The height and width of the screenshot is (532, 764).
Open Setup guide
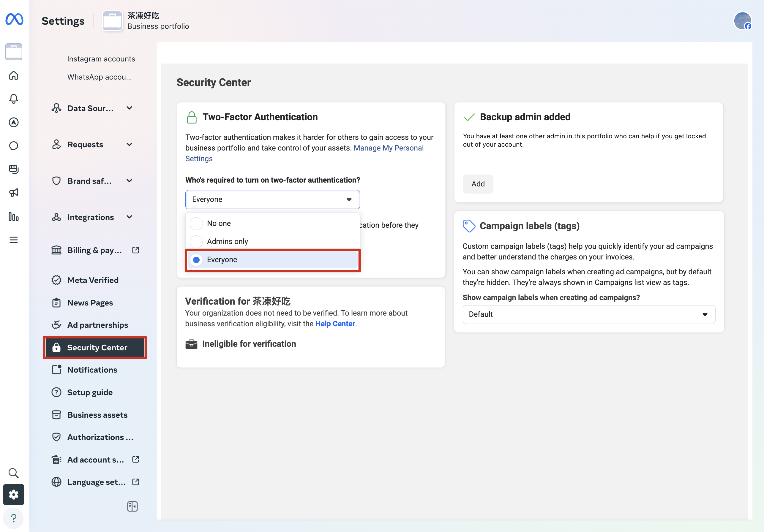pos(90,392)
